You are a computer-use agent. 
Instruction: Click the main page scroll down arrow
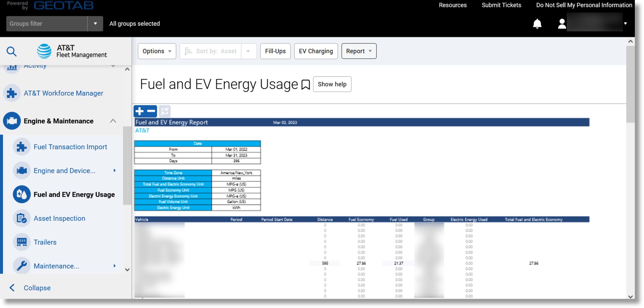[x=630, y=296]
